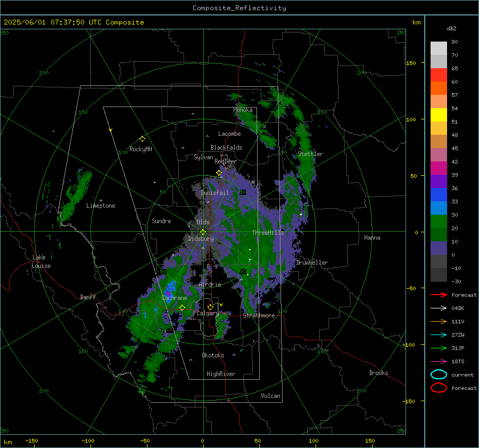This screenshot has width=479, height=448.
Task: Click the ThreeHills town label
Action: 268,233
